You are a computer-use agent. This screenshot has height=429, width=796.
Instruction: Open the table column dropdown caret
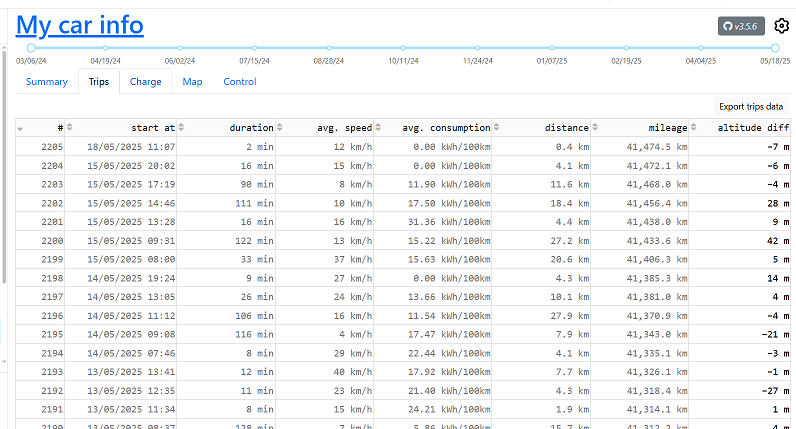pos(20,129)
